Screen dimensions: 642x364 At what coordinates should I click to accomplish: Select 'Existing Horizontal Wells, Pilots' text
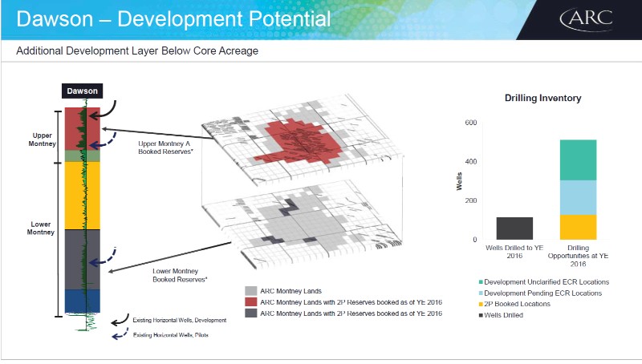[x=170, y=335]
